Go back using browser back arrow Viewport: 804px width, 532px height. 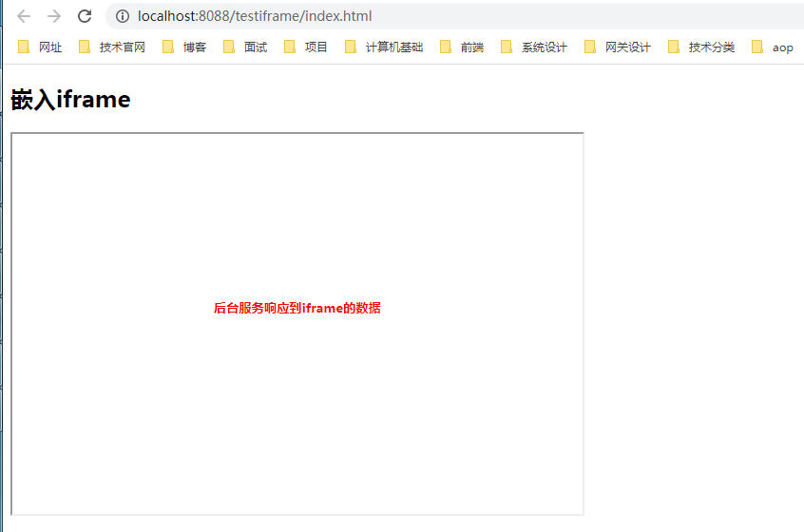pos(24,16)
